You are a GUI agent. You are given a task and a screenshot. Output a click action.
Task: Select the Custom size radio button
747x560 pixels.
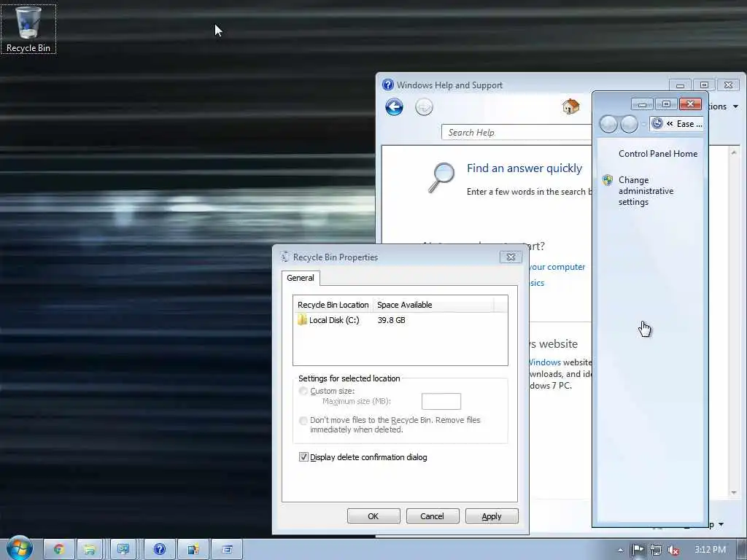[x=303, y=391]
